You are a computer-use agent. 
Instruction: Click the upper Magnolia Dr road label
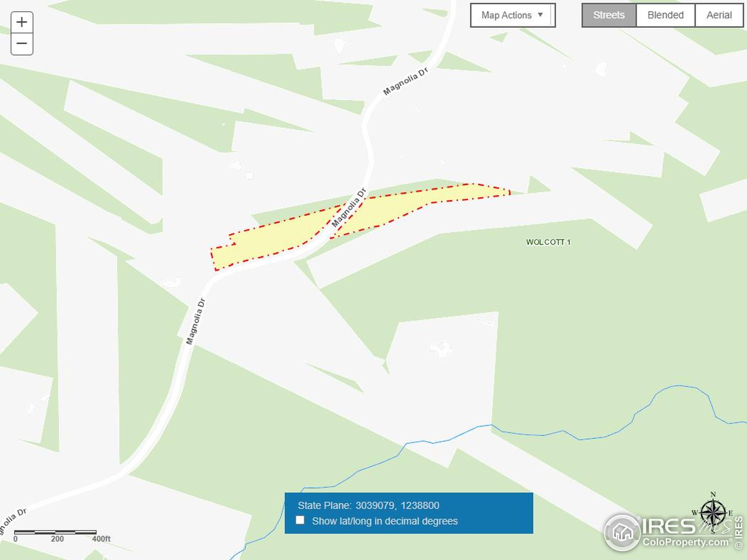click(406, 81)
